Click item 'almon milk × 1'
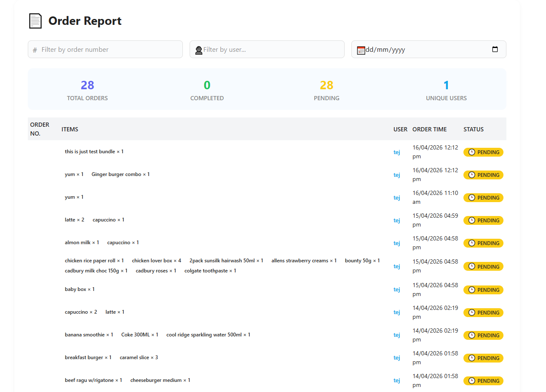Viewport: 546px width, 392px height. (x=82, y=243)
